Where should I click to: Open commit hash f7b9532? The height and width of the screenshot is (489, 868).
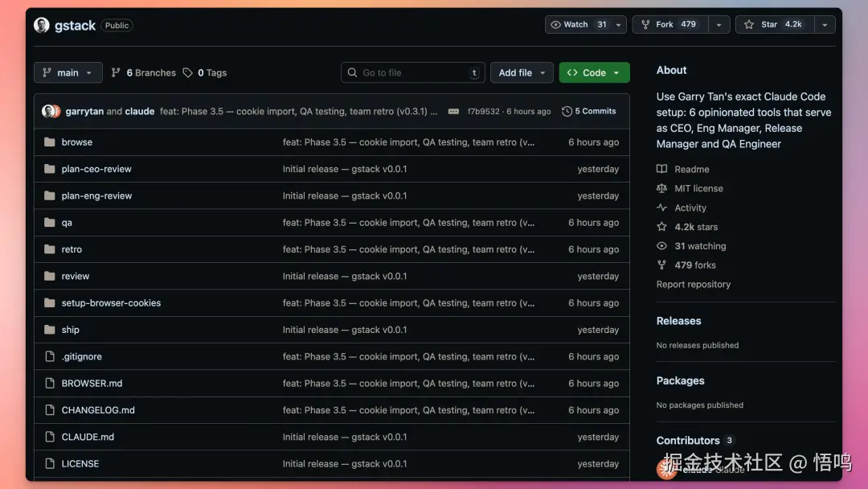[483, 111]
